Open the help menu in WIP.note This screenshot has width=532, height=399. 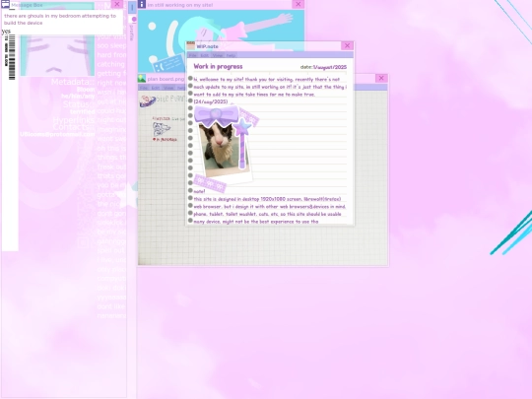[231, 55]
